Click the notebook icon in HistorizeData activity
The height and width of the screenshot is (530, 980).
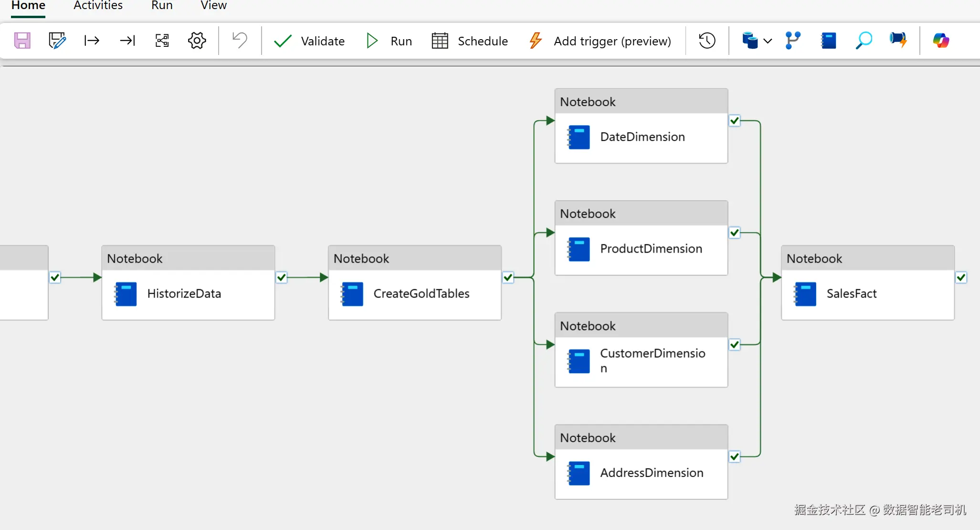click(x=126, y=294)
